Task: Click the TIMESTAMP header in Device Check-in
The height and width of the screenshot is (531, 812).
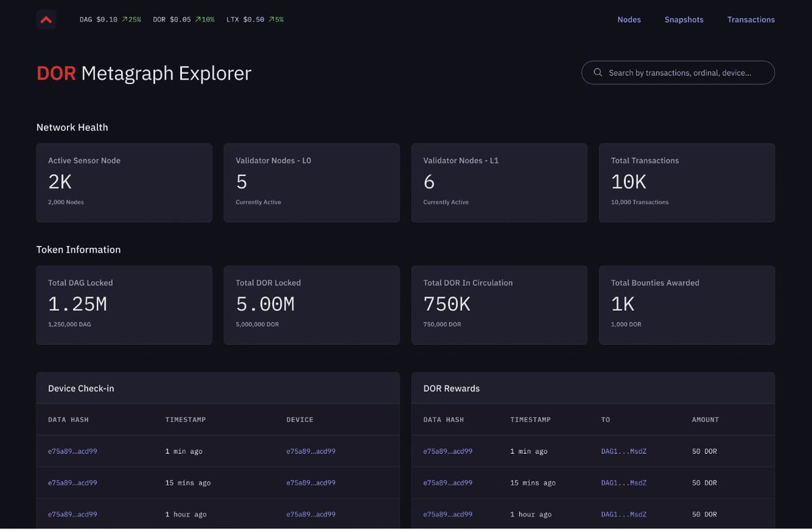Action: point(185,420)
